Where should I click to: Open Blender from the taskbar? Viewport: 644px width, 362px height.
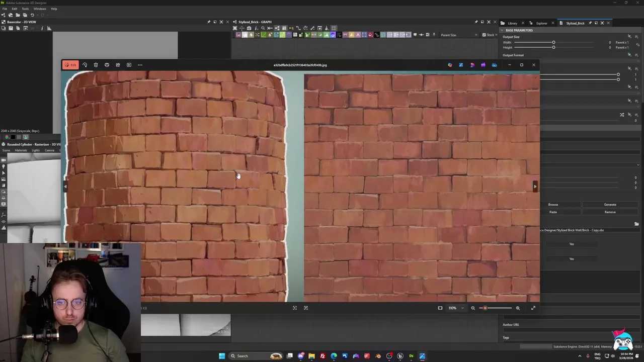(x=378, y=356)
